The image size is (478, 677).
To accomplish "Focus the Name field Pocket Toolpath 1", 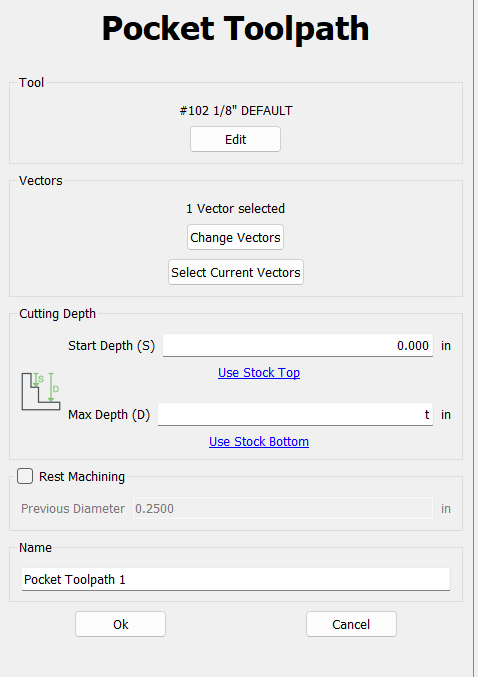I will click(x=236, y=579).
